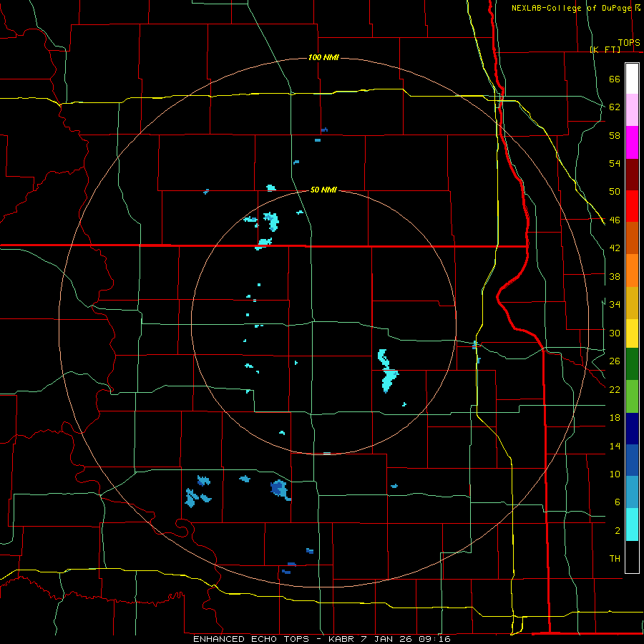Click the '62' legend value
The image size is (644, 644).
tap(615, 107)
